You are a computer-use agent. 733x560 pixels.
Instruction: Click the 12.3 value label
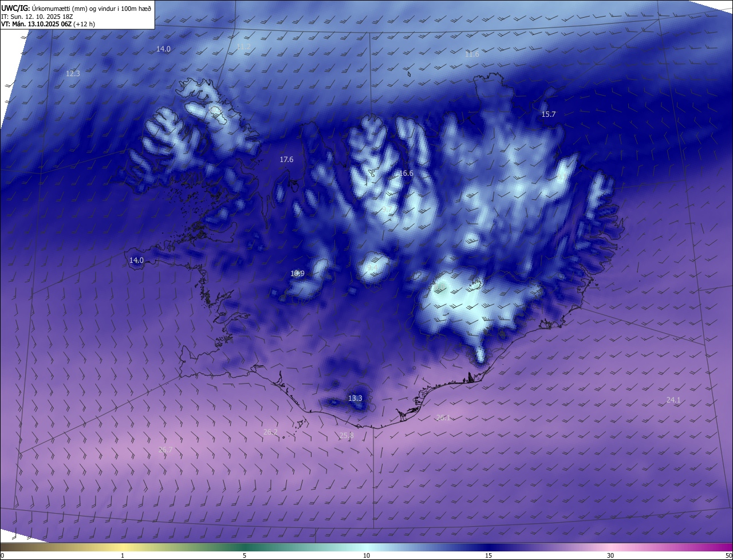tap(73, 73)
